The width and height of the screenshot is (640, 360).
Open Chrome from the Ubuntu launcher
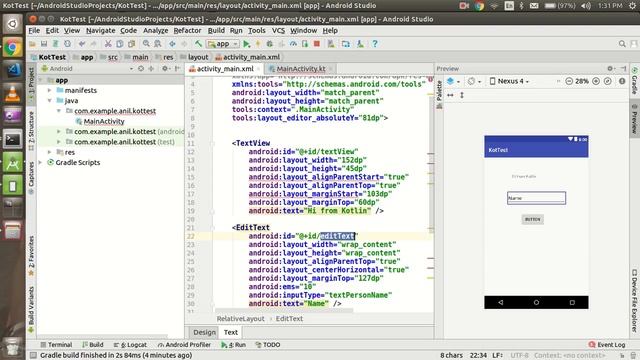(x=13, y=48)
